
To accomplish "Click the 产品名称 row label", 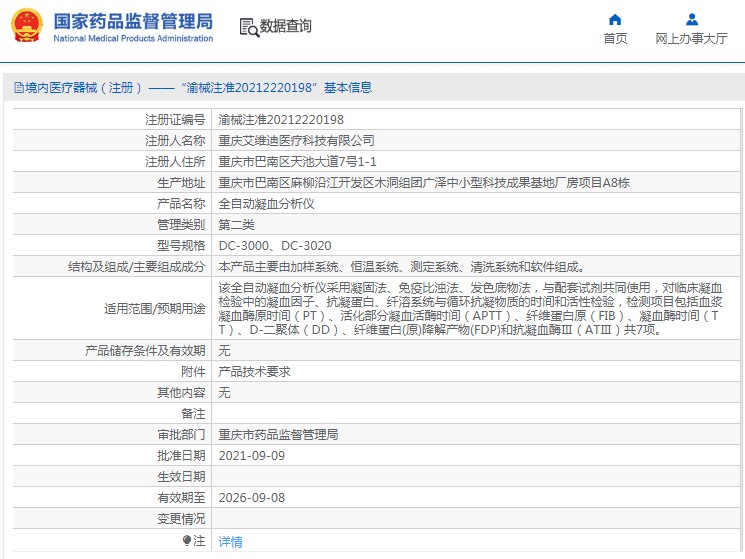I will [181, 204].
